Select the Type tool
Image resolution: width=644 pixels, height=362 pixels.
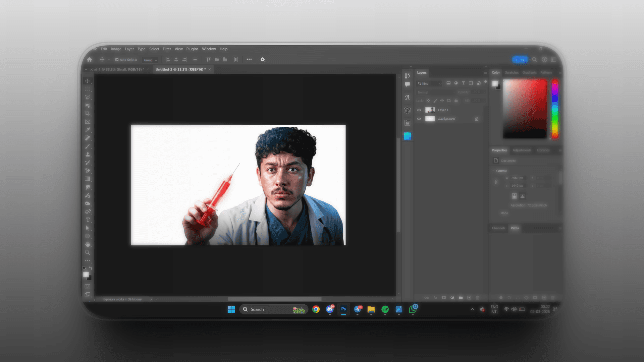tap(88, 220)
